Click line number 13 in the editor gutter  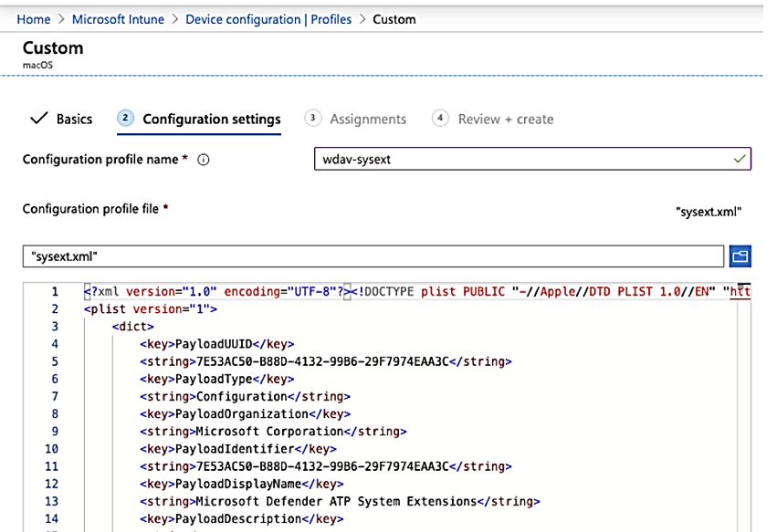(x=51, y=501)
